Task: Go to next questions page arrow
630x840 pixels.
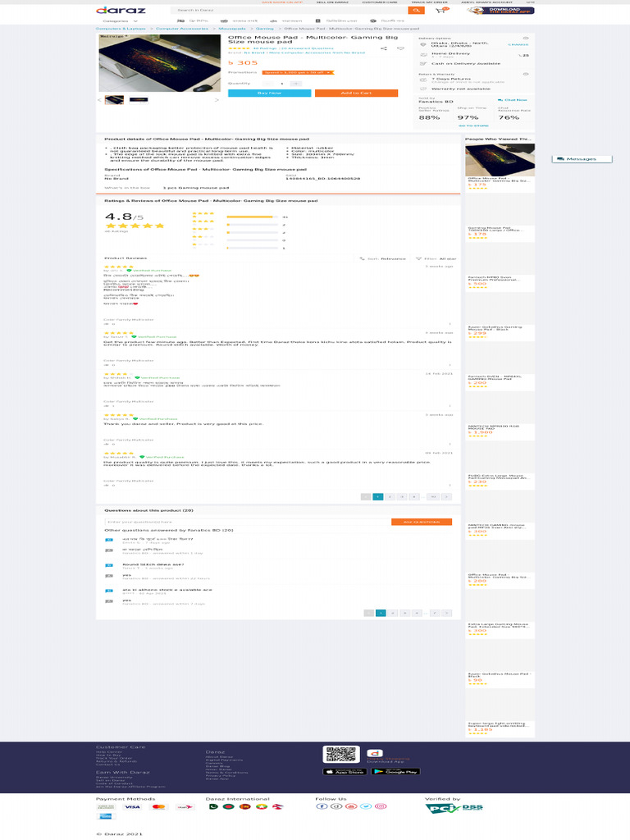Action: [x=446, y=613]
